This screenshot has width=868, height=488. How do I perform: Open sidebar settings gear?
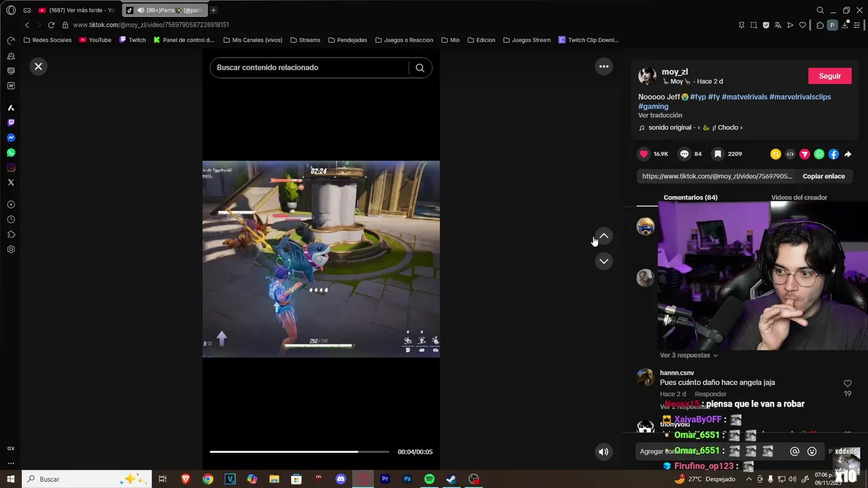click(x=11, y=249)
